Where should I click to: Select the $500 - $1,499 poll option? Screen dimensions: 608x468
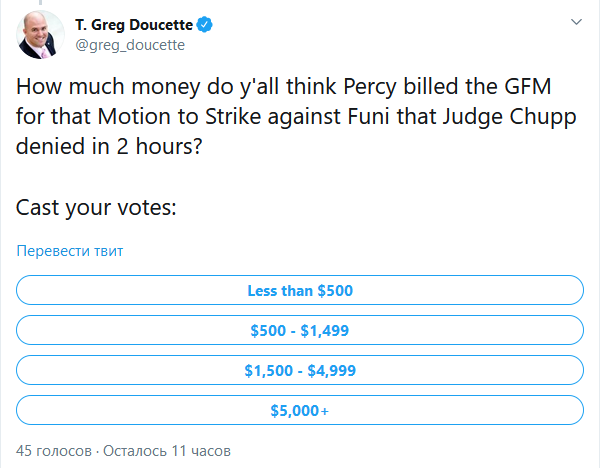300,330
